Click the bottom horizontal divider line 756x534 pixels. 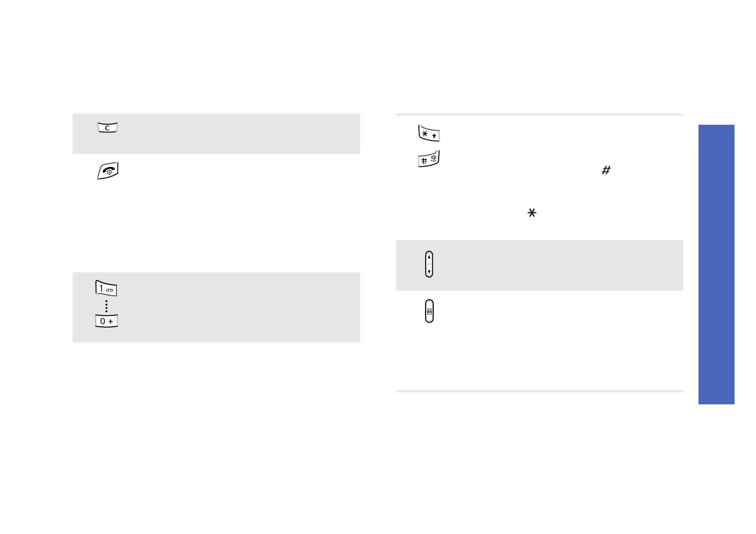[539, 391]
